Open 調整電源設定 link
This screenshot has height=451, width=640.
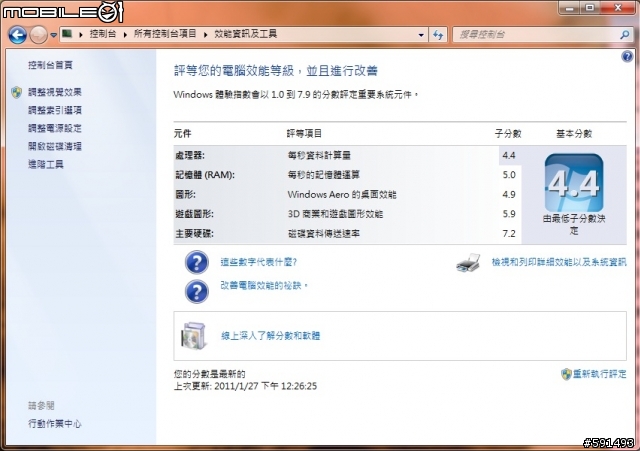pos(55,128)
